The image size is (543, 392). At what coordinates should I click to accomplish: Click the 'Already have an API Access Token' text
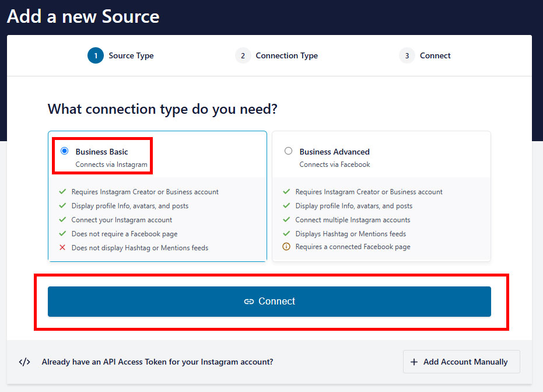click(x=157, y=362)
